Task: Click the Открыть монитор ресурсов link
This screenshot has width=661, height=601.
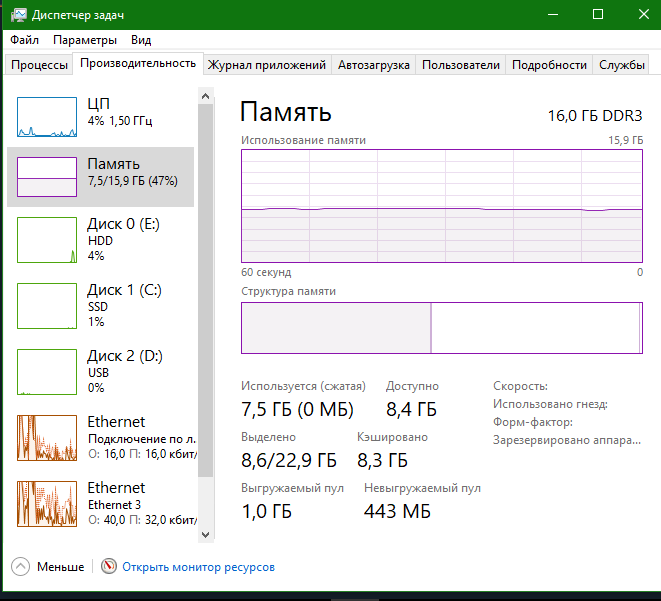Action: point(199,567)
